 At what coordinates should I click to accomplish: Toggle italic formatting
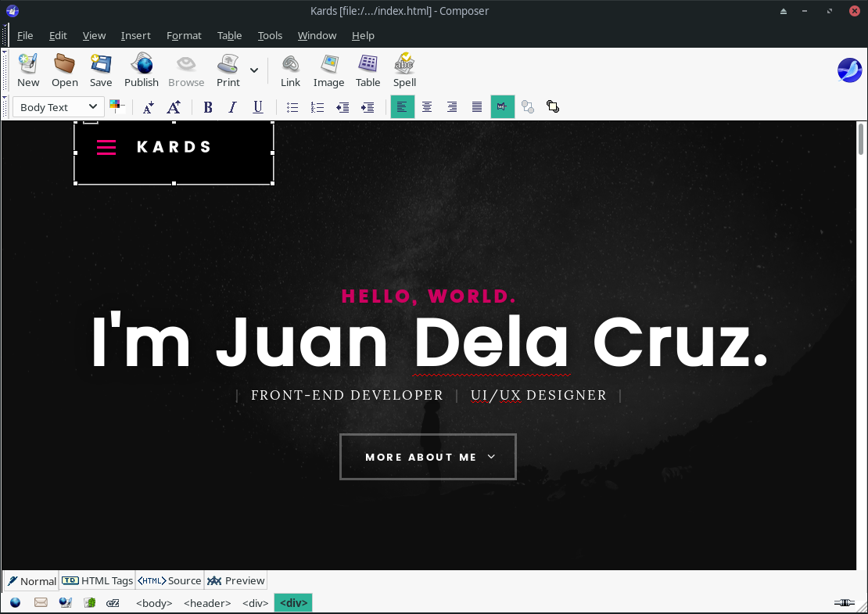point(232,107)
